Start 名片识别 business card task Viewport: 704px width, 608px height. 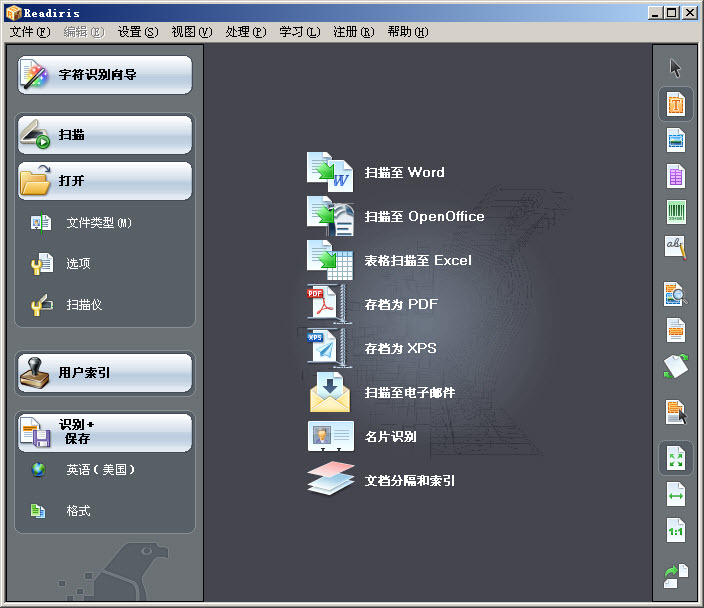362,436
